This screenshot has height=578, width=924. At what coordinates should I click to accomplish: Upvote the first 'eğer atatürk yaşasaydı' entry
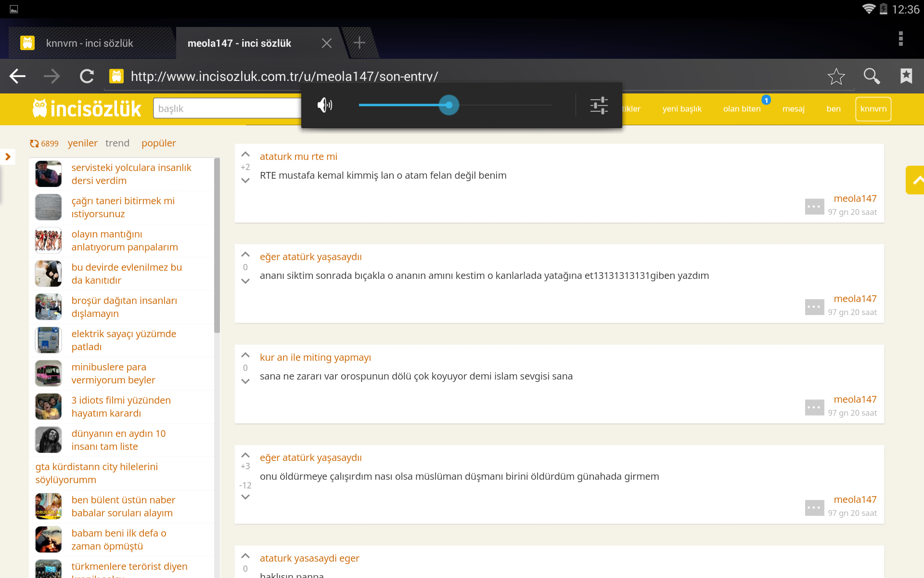click(245, 254)
